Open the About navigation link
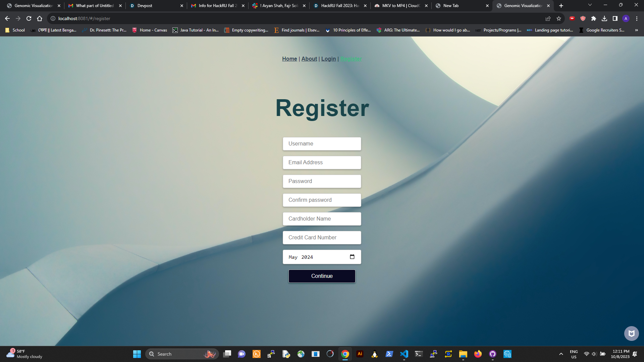Viewport: 644px width, 362px height. click(x=309, y=59)
